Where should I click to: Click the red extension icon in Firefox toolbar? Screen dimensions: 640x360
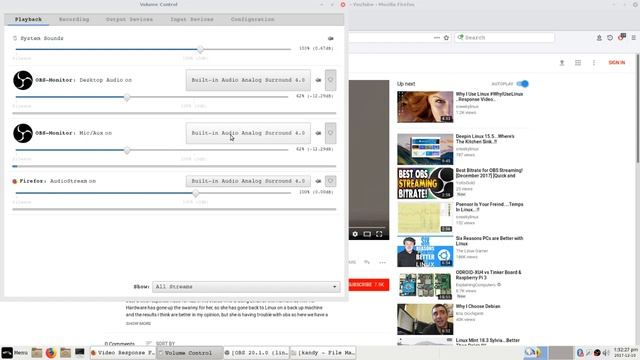tap(622, 37)
